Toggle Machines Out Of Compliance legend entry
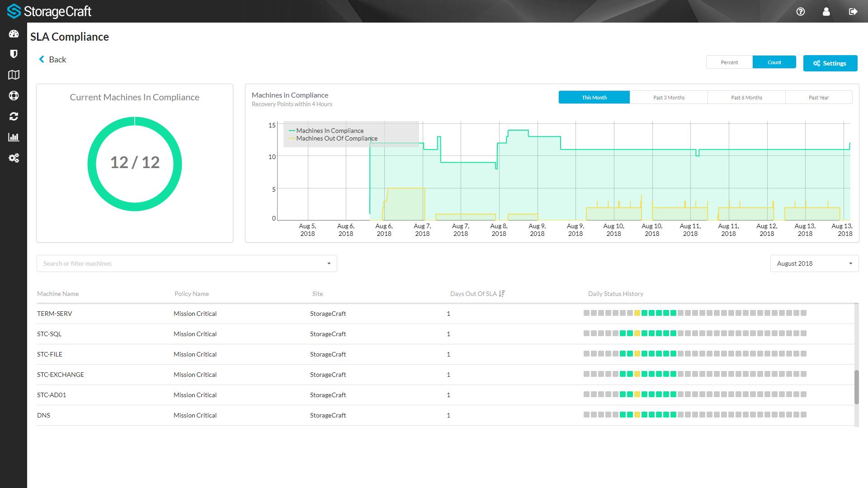This screenshot has height=488, width=868. point(336,139)
